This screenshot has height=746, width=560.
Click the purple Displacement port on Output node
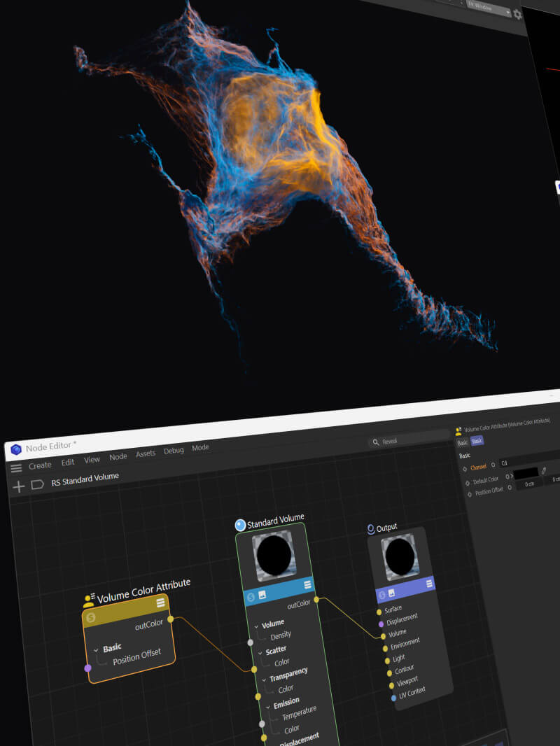coord(381,624)
